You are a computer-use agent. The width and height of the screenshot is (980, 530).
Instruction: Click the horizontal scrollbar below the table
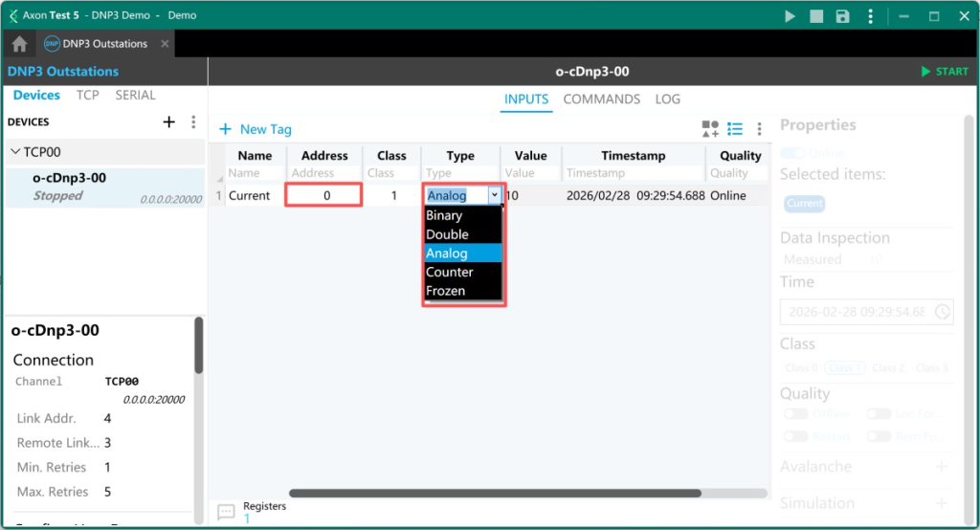pos(527,494)
